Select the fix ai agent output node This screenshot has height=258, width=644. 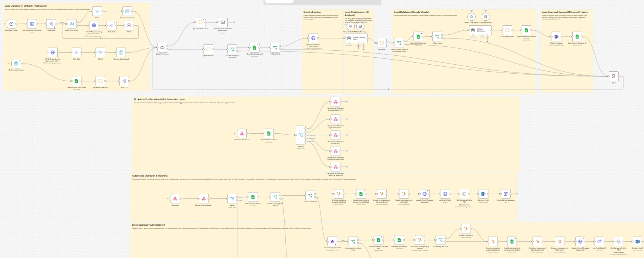point(507,30)
